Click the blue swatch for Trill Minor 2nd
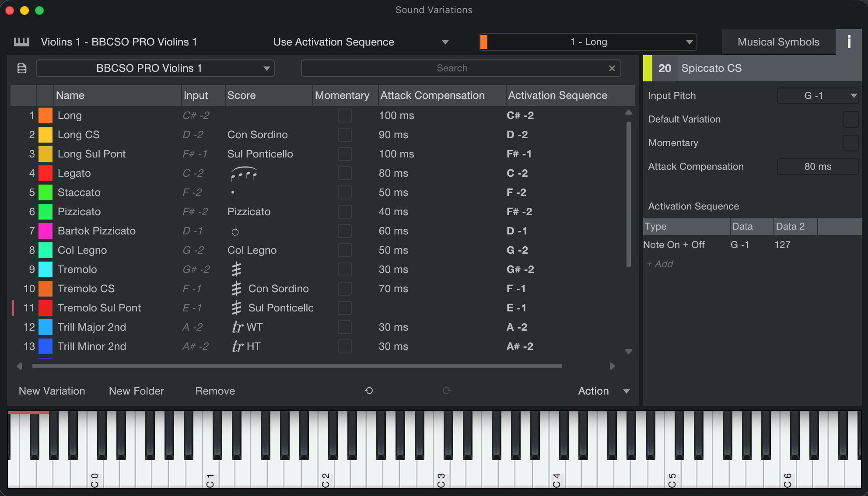Viewport: 868px width, 496px height. (x=45, y=346)
